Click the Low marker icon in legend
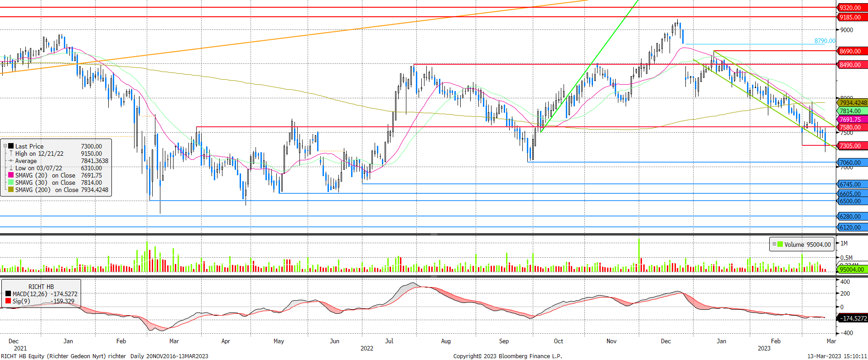 (11, 168)
